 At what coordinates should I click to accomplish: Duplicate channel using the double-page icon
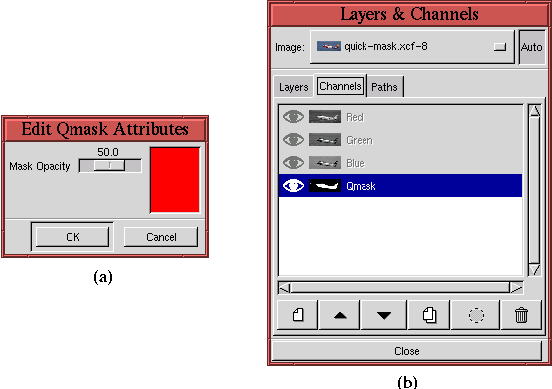[x=429, y=315]
